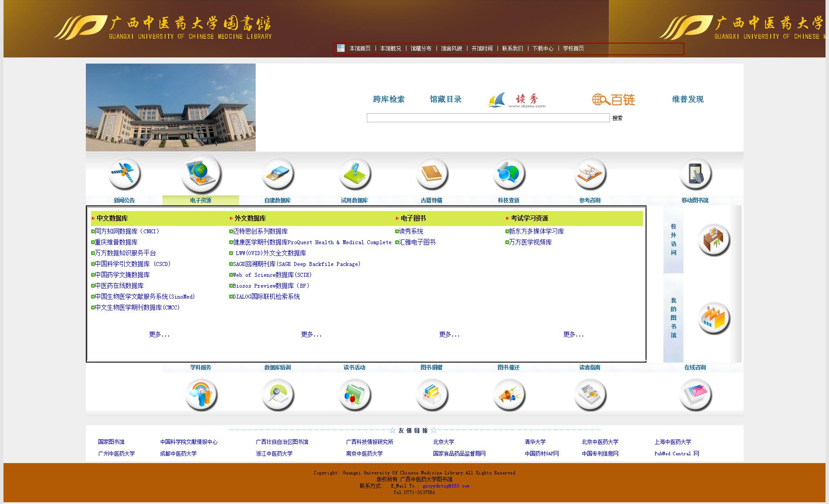Image resolution: width=829 pixels, height=504 pixels.
Task: Click the 自建数据库 icon
Action: coord(277,173)
